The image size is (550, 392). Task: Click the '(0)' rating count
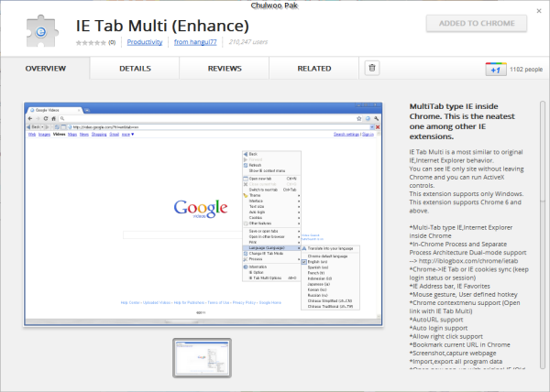click(x=112, y=42)
